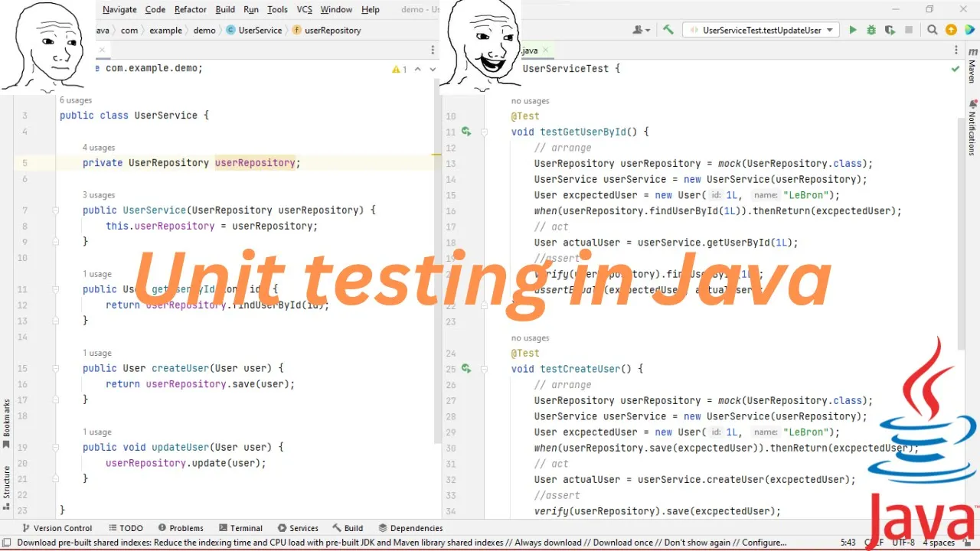Open the Code menu

[155, 9]
